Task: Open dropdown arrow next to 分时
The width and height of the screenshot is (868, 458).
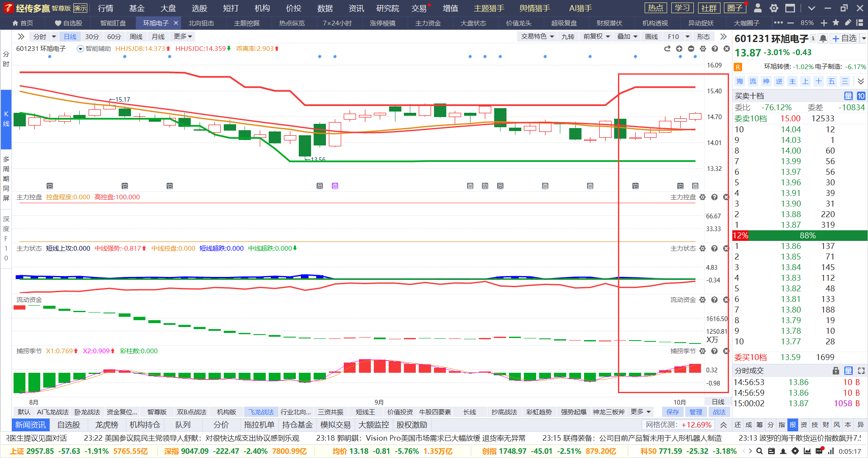Action: point(54,37)
